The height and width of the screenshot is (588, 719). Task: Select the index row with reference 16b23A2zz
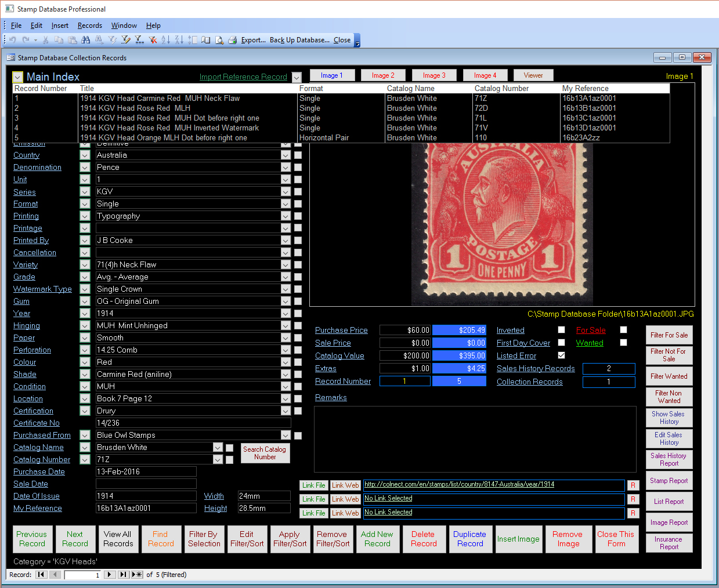(341, 138)
